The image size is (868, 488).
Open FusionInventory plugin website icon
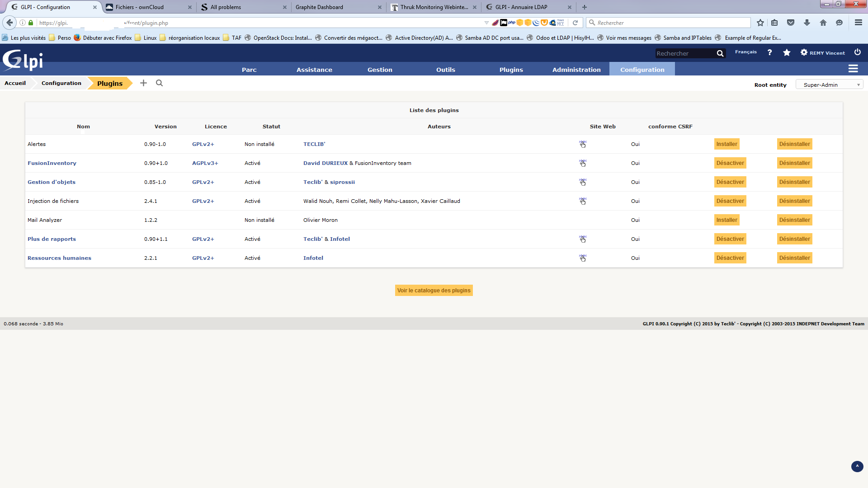583,163
